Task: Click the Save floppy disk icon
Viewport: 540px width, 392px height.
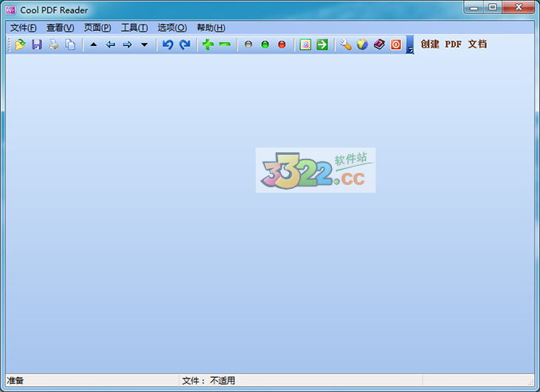Action: (37, 44)
